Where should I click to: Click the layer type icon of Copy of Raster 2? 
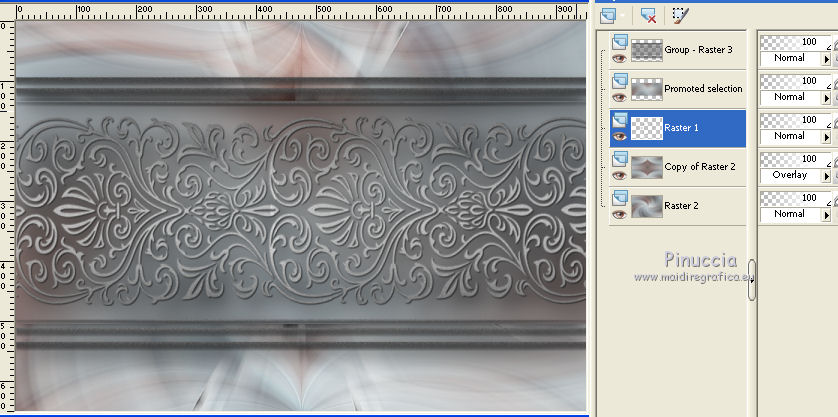pos(620,159)
